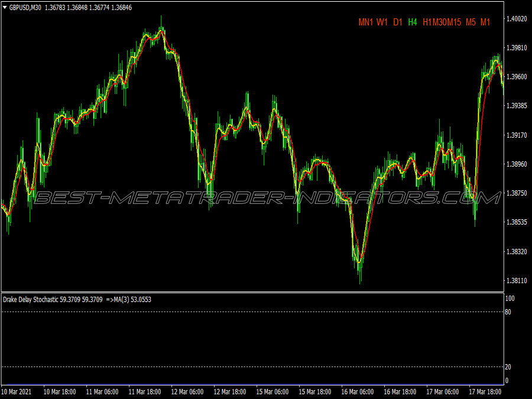Click the 16 Mar 06:00 time label
Viewport: 532px width, 399px height.
coord(358,392)
